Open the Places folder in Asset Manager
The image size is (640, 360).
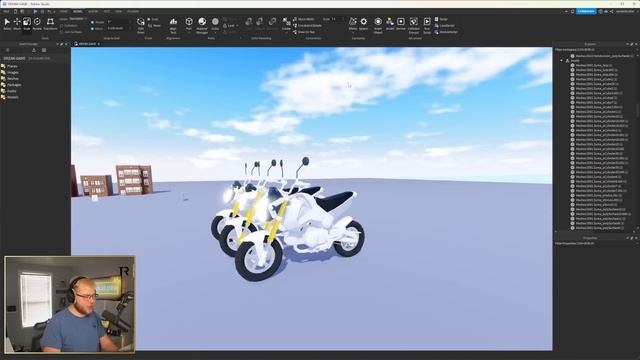click(10, 66)
